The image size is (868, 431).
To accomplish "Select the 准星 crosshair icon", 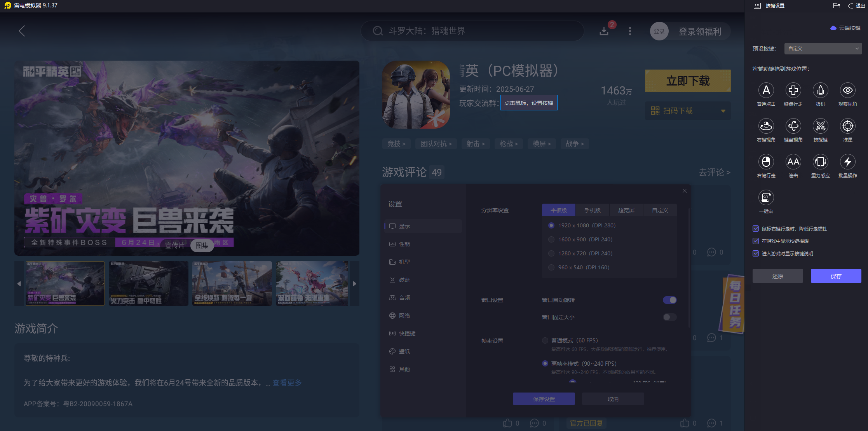I will coord(847,126).
